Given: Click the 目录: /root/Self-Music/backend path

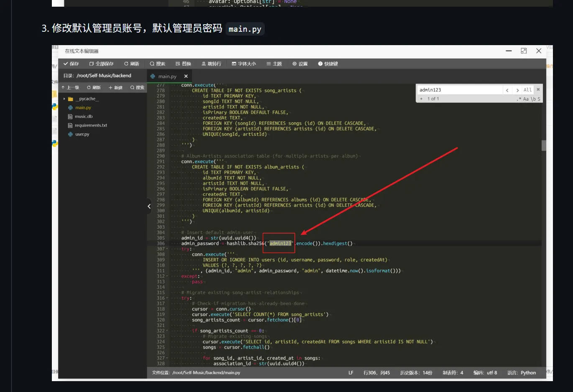Looking at the screenshot, I should [97, 76].
